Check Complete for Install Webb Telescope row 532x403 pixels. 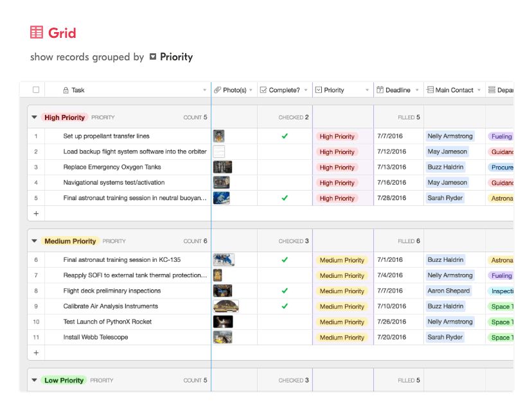pos(285,337)
